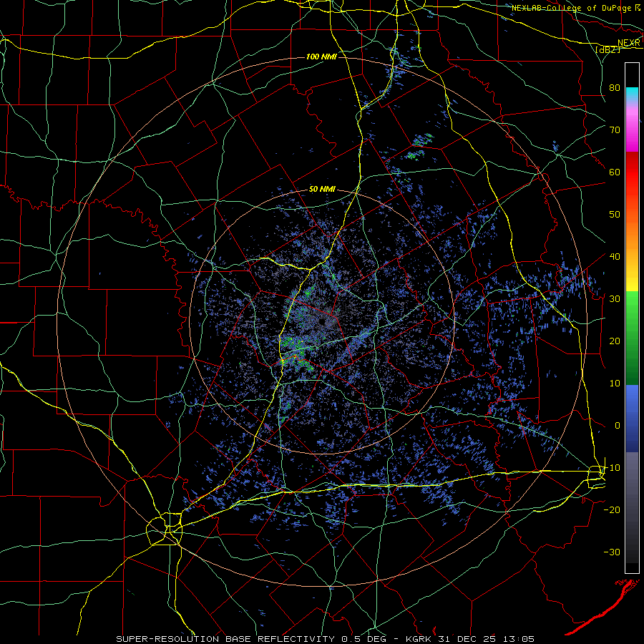Pick the cyan top segment of the color bar

pyautogui.click(x=632, y=94)
